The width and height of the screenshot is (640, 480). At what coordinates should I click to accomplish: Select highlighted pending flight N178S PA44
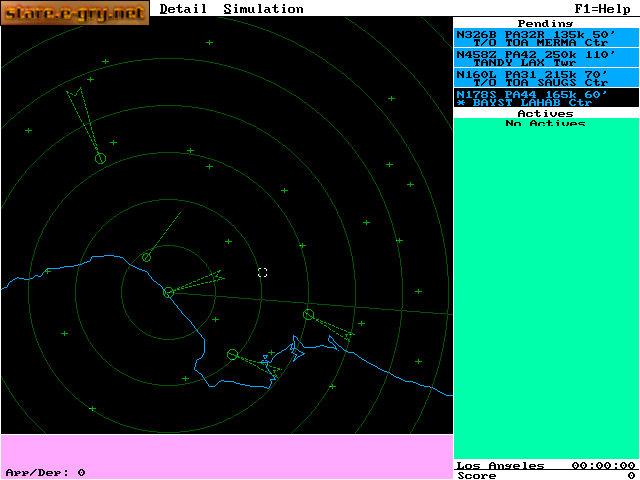(x=546, y=98)
